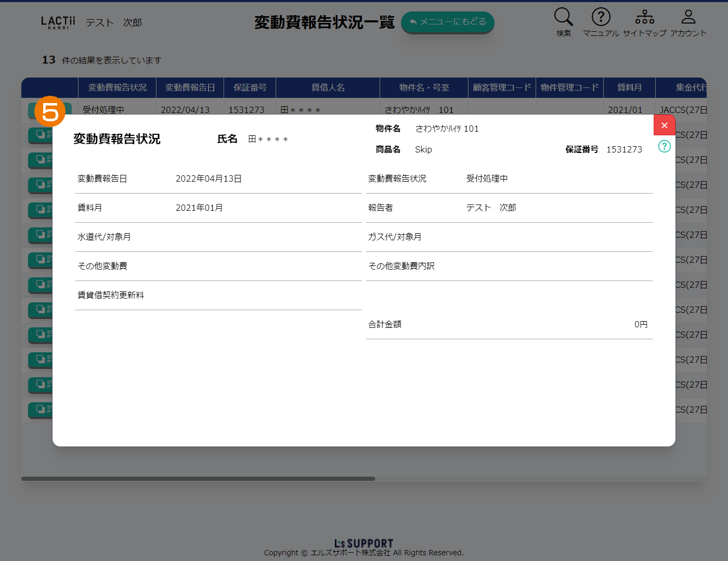This screenshot has height=561, width=728.
Task: Click the 顧客管理コード column header
Action: [502, 87]
